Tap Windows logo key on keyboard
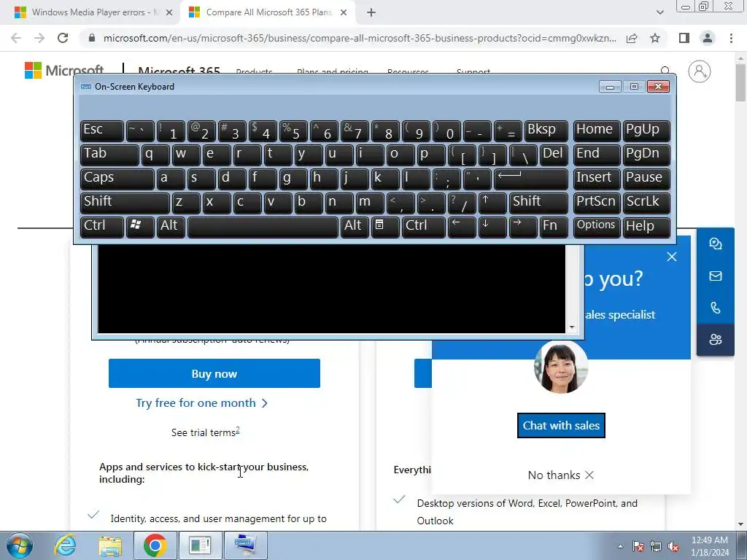The width and height of the screenshot is (747, 560). coord(140,227)
